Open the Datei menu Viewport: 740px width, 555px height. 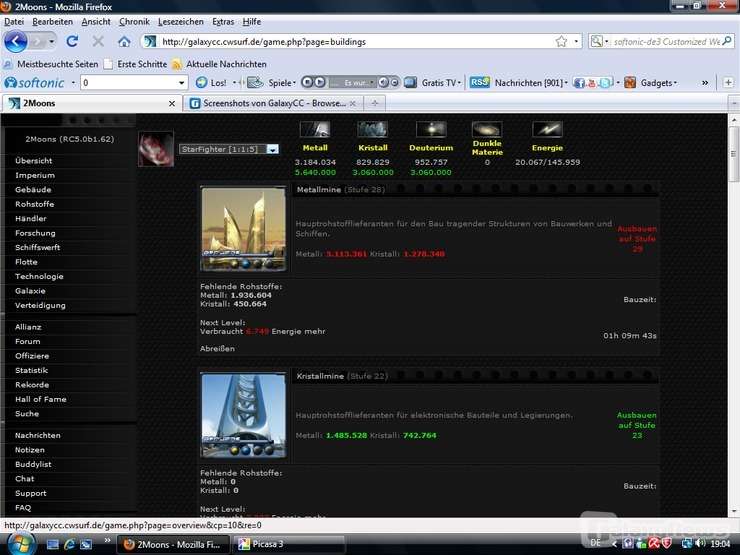pyautogui.click(x=14, y=22)
